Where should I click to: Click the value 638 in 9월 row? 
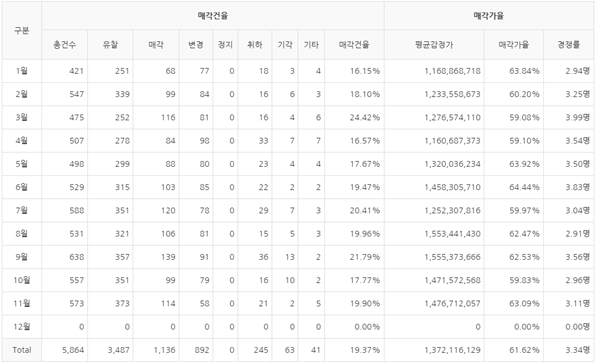(76, 257)
